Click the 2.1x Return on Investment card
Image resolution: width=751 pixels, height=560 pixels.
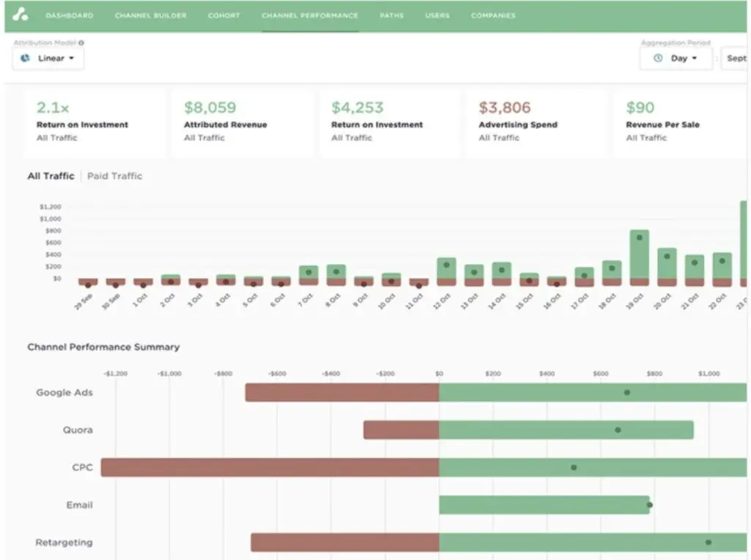(x=95, y=123)
